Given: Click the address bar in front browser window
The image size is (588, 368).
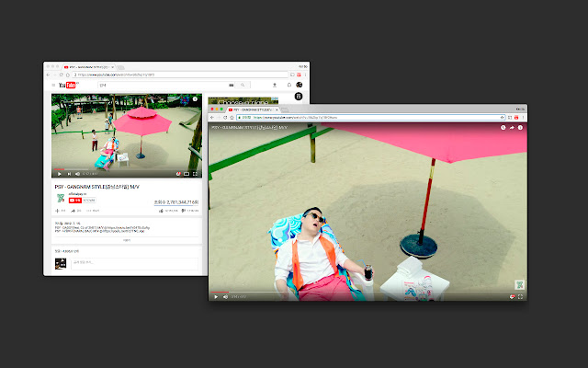Looking at the screenshot, I should pos(371,118).
